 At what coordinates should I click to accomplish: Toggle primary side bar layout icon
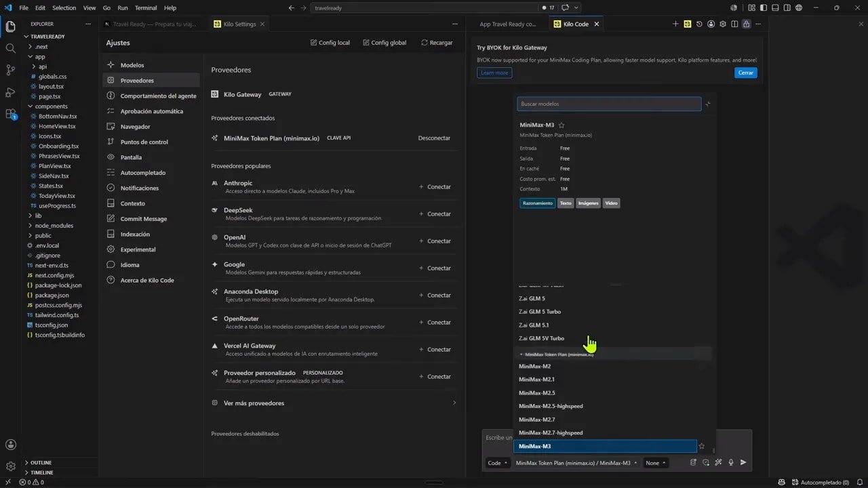coord(764,8)
